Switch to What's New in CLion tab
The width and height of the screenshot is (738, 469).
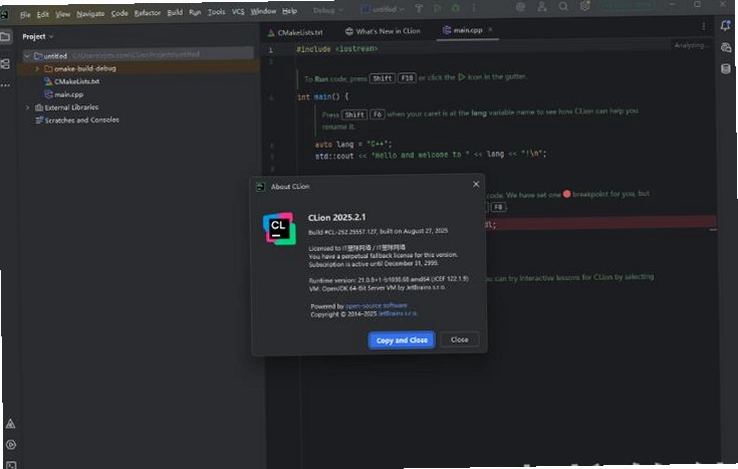[x=383, y=31]
